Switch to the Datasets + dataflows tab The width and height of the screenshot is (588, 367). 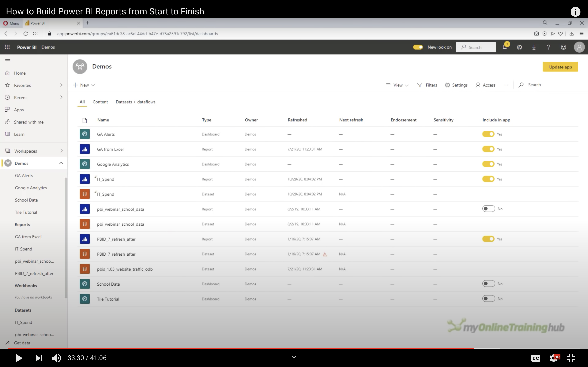[135, 102]
